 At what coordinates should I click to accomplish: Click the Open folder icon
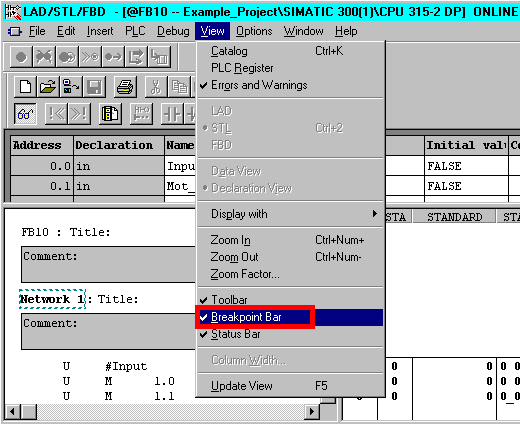tap(49, 87)
